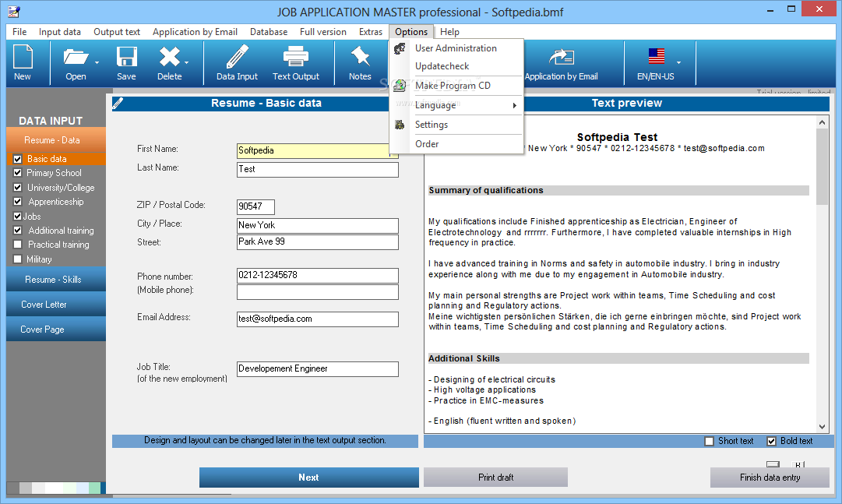Open the Input data menu
Image resolution: width=842 pixels, height=504 pixels.
coord(60,32)
